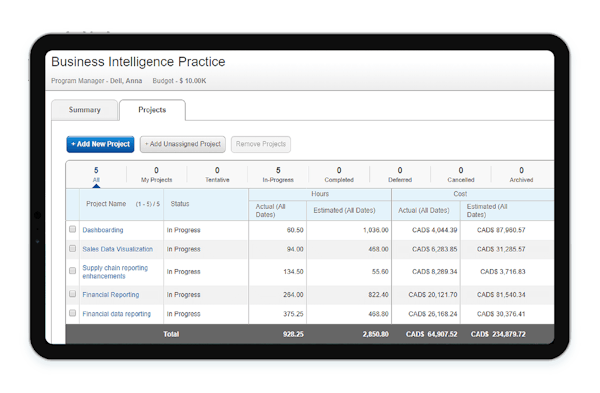Screen dimensions: 600x393
Task: Click Financial Reporting actual hours 264.00
Action: 293,295
